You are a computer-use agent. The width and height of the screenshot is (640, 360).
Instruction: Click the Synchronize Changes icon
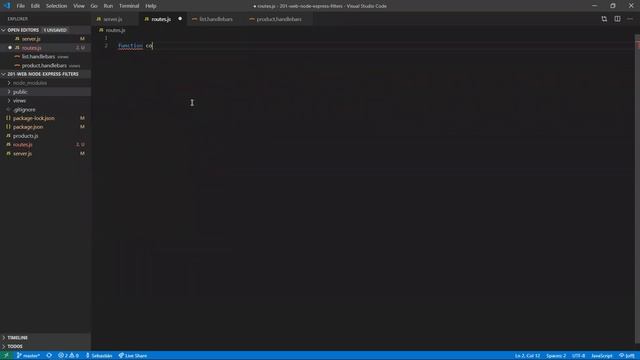pos(49,356)
